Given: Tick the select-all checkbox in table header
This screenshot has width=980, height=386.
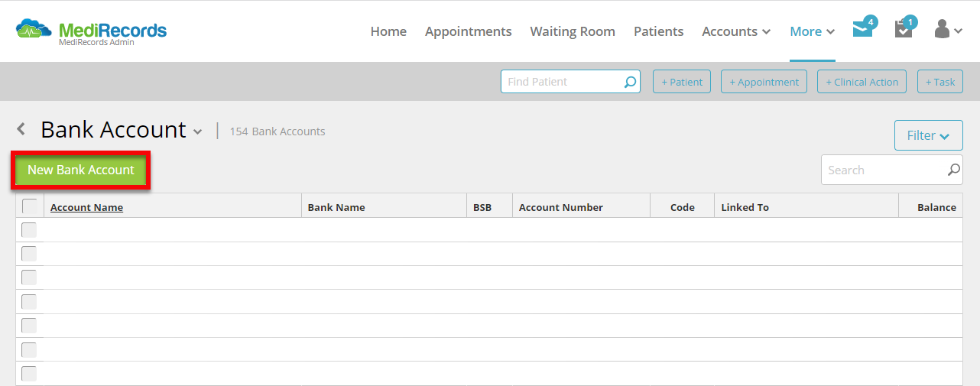Looking at the screenshot, I should tap(29, 206).
